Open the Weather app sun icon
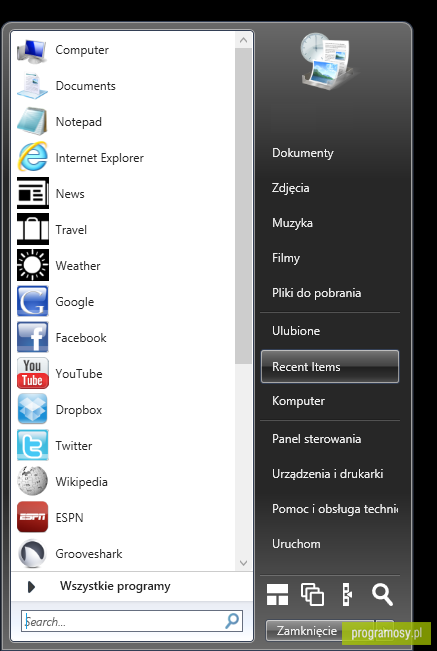The image size is (437, 651). pos(33,265)
